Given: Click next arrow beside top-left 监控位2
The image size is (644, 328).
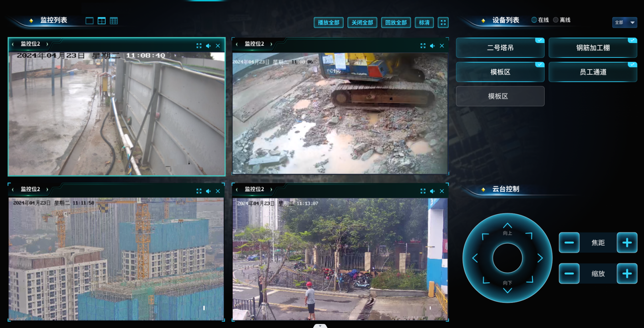Looking at the screenshot, I should (x=47, y=44).
